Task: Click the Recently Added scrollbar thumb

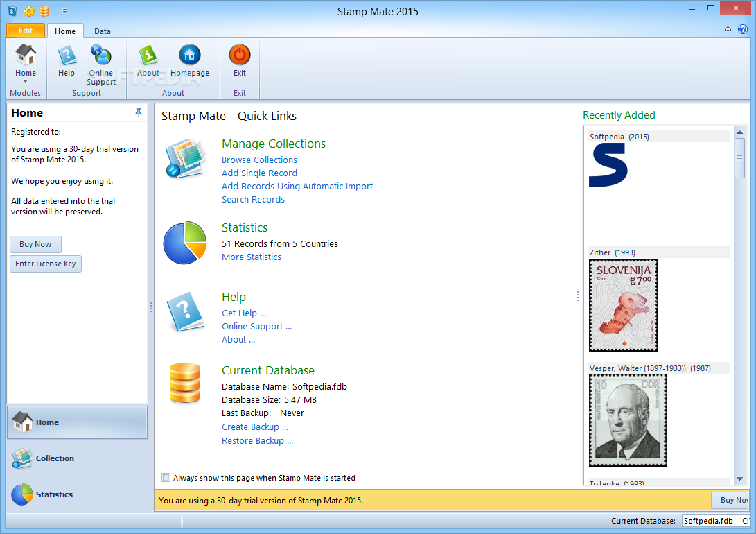Action: pos(739,157)
